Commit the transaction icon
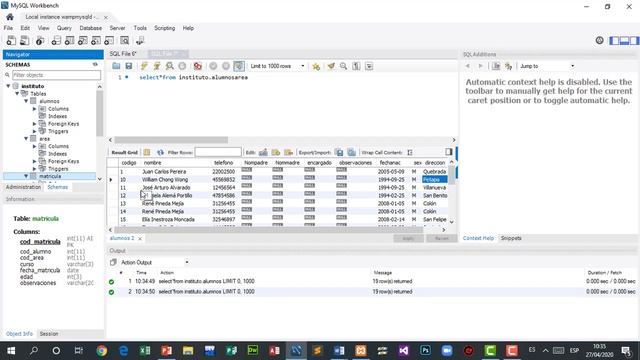 213,66
